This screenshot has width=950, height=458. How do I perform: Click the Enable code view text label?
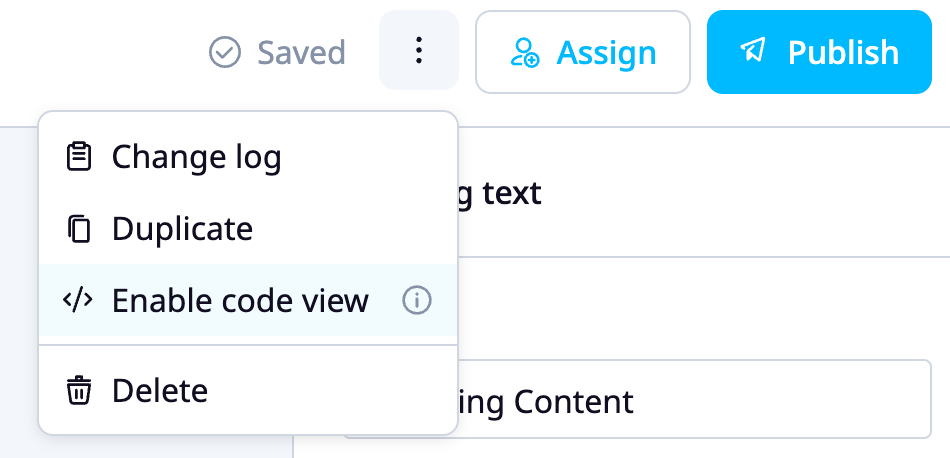240,300
